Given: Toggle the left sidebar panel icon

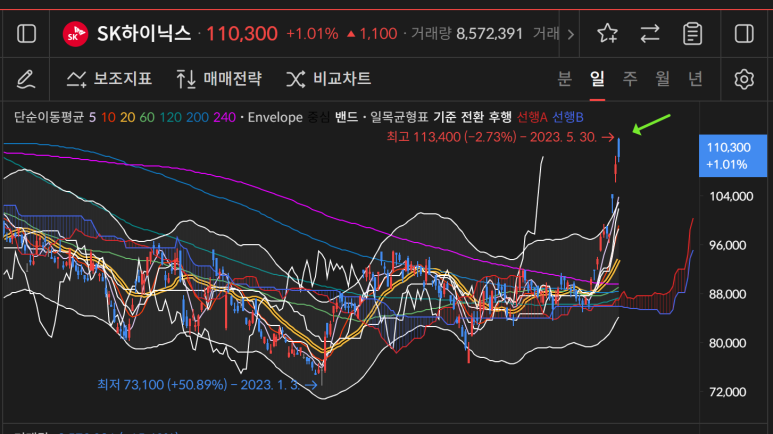Looking at the screenshot, I should click(26, 34).
